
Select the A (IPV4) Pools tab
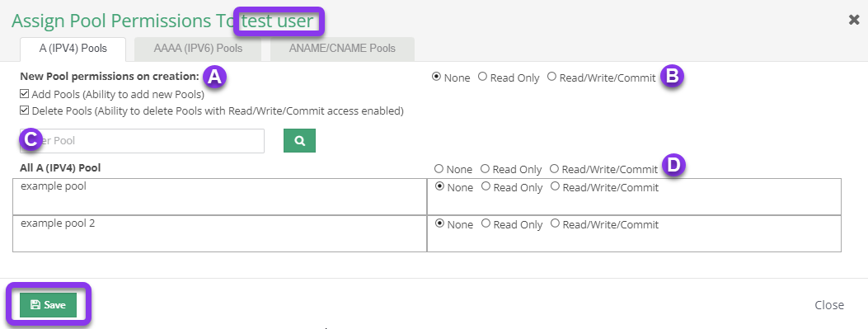click(x=73, y=49)
